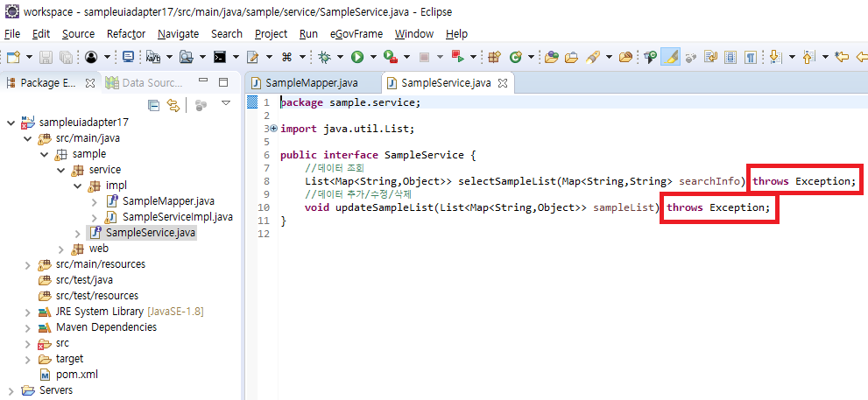Click the Open Type icon in toolbar
This screenshot has width=868, height=400.
(x=552, y=57)
